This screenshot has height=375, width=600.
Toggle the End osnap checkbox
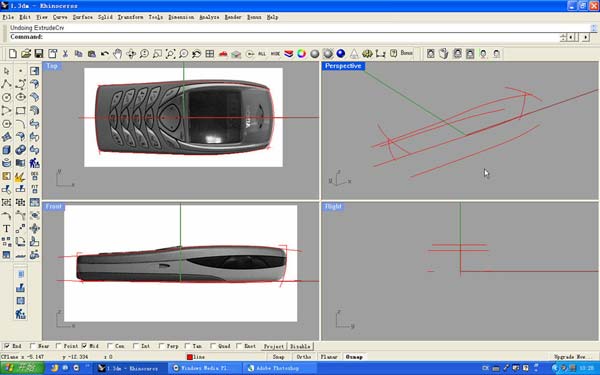point(7,346)
